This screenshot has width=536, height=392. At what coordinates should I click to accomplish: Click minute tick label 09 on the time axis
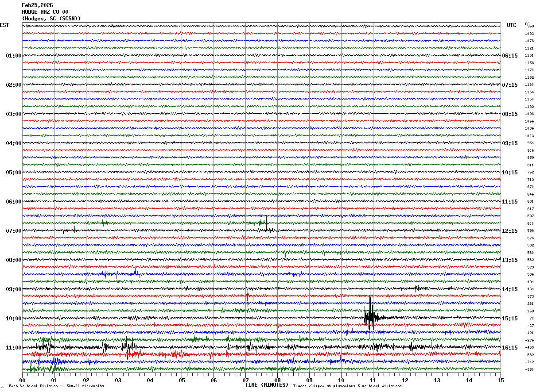[x=309, y=380]
